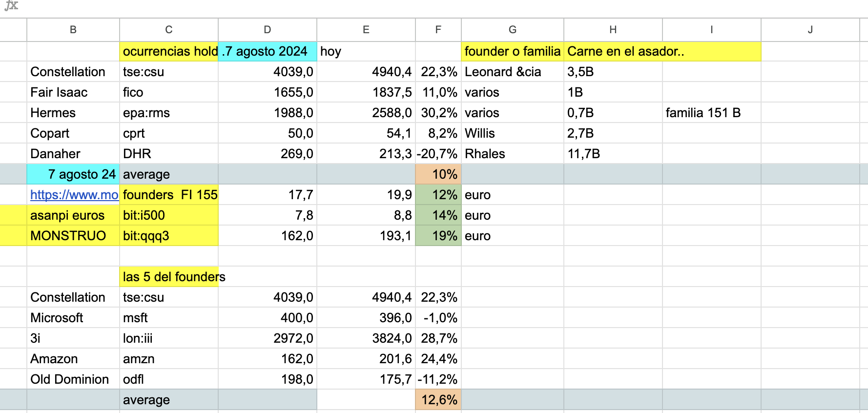Click the 'hoy' header cell
Viewport: 868px width, 413px height.
coord(366,51)
